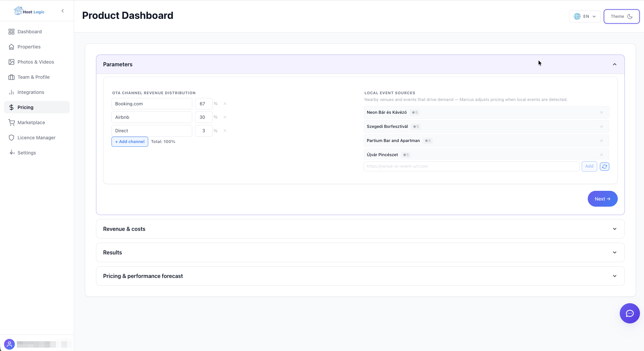644x351 pixels.
Task: Click the Pricing dollar sign icon
Action: 11,107
